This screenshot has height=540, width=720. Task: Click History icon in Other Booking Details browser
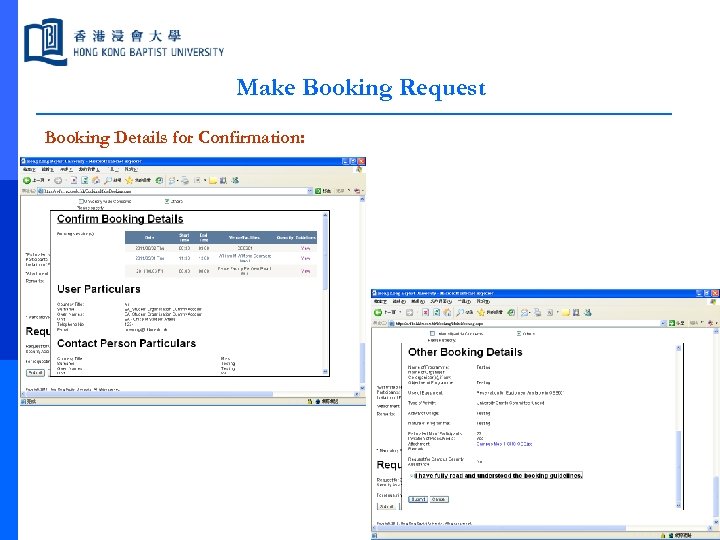511,312
